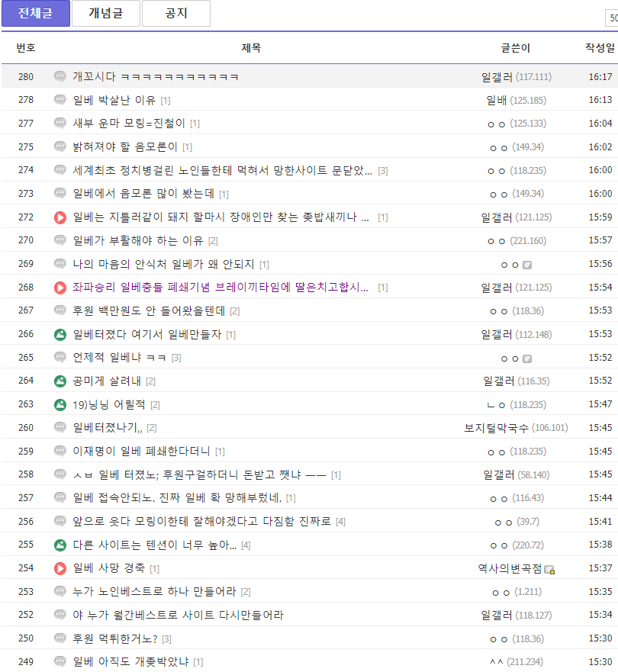The width and height of the screenshot is (618, 672).
Task: Open post 일베 박살난 이유
Action: coord(114,100)
